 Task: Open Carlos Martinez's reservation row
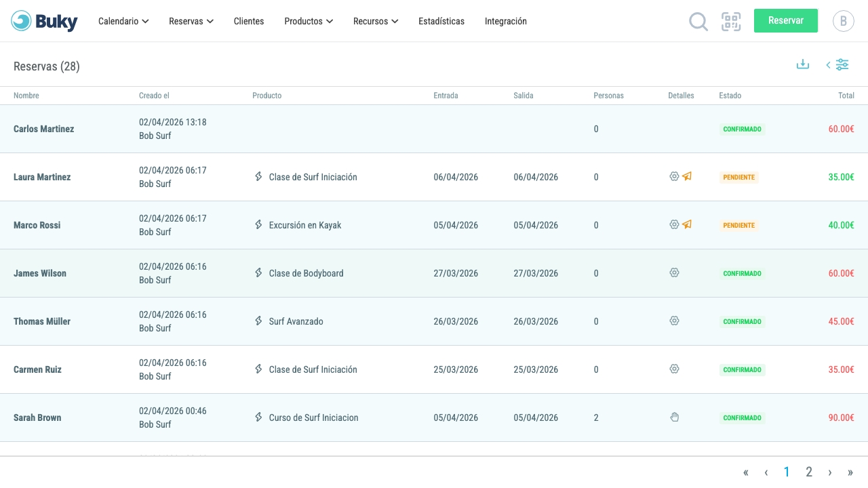tap(434, 129)
